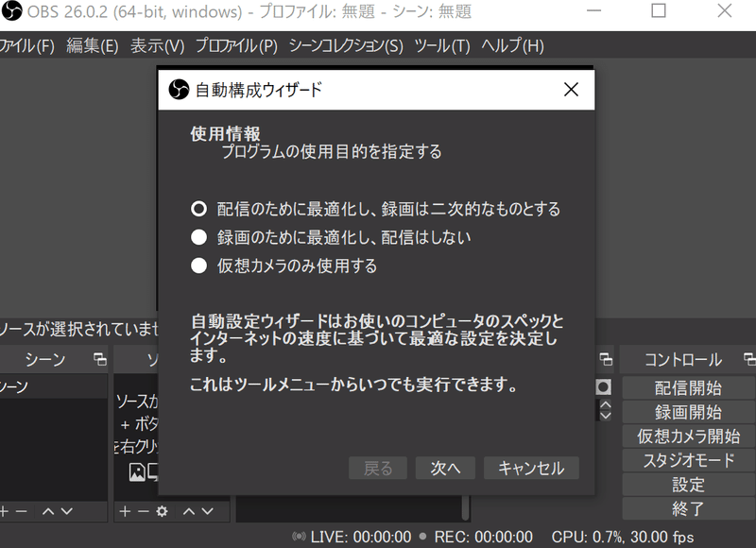This screenshot has height=548, width=756.
Task: Open the ツール(T) menu
Action: pyautogui.click(x=442, y=45)
